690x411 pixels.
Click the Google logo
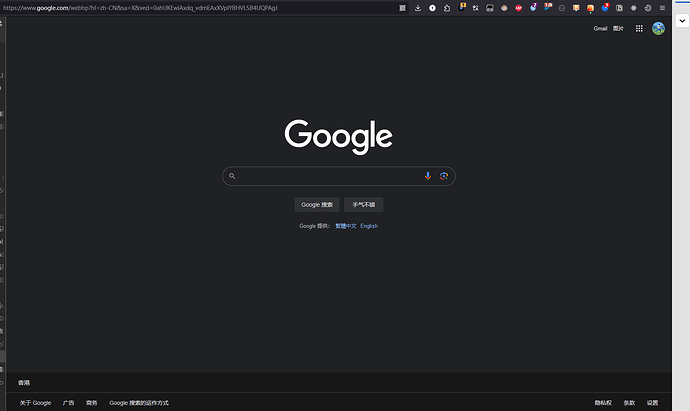tap(338, 136)
